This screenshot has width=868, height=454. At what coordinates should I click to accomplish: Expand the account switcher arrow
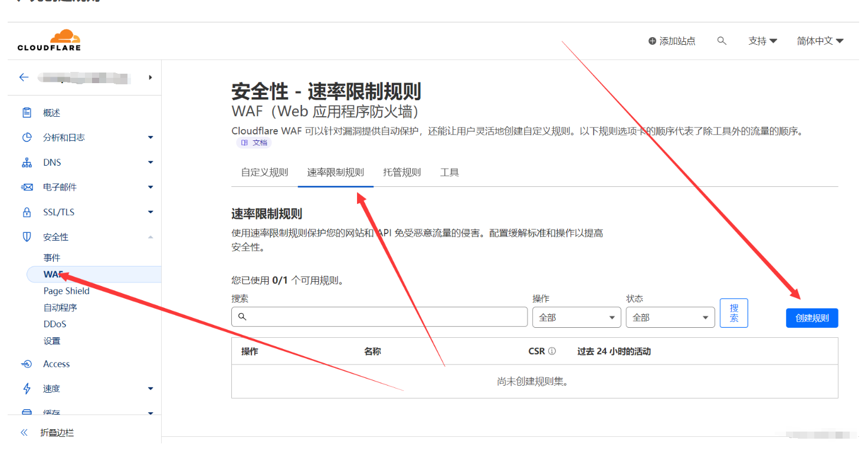150,77
